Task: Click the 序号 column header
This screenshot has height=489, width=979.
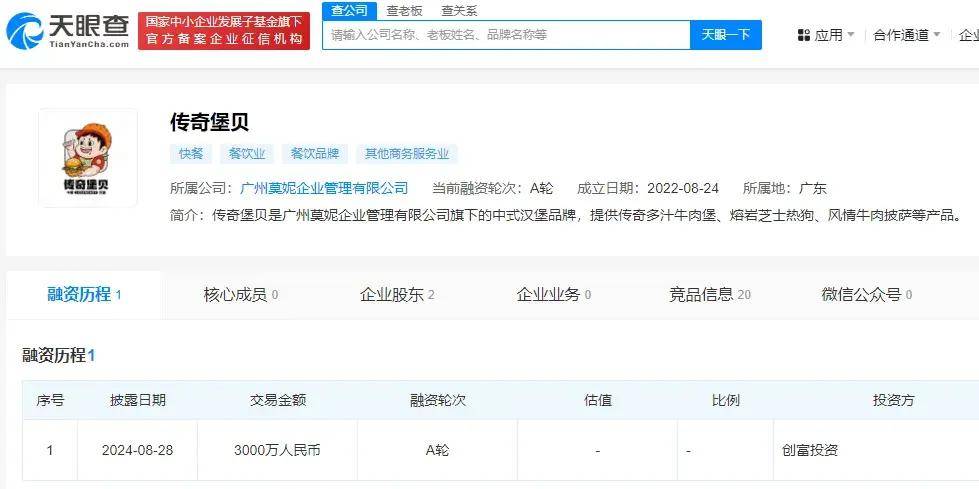Action: pyautogui.click(x=50, y=400)
